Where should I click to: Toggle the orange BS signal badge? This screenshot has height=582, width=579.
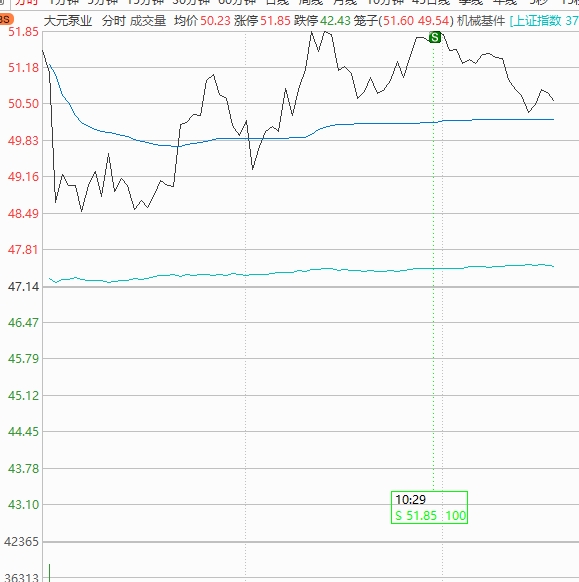click(x=6, y=19)
